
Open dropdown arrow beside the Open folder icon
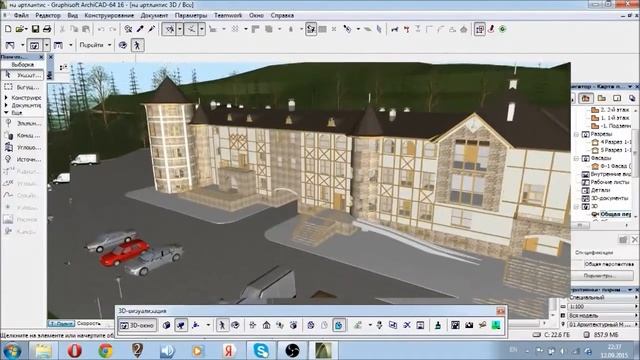coord(26,29)
